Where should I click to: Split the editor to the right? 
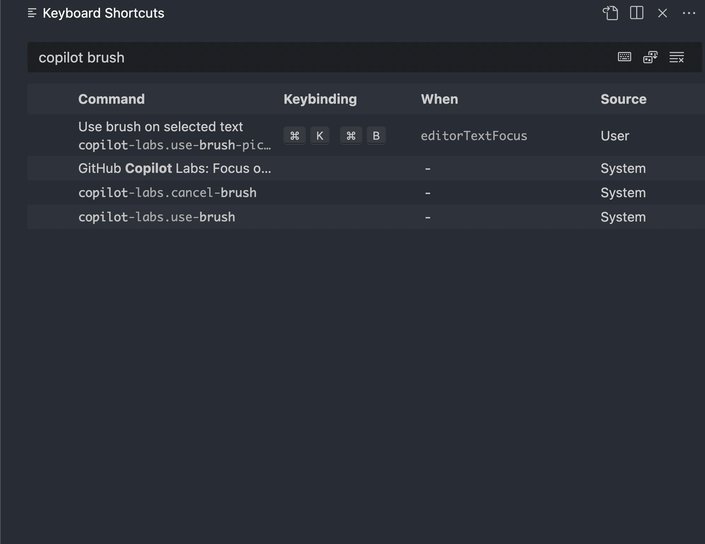tap(636, 13)
